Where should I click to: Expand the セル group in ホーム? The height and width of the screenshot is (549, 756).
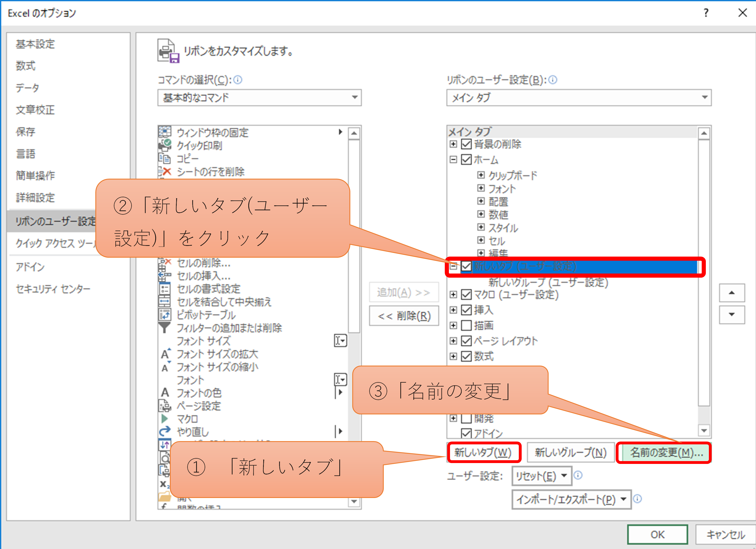481,240
